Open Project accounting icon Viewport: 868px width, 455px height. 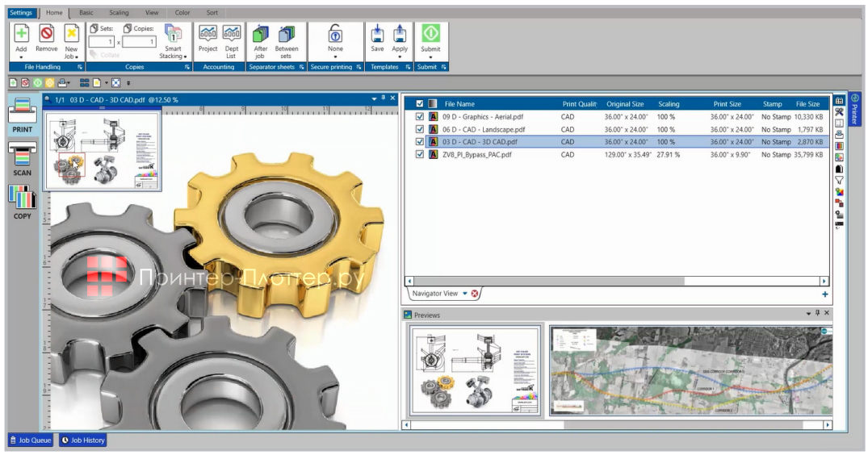tap(208, 34)
